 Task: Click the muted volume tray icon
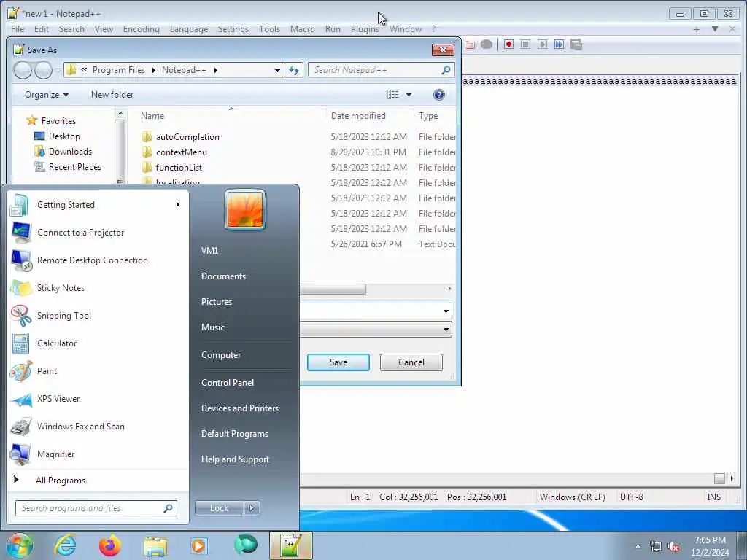pyautogui.click(x=673, y=547)
